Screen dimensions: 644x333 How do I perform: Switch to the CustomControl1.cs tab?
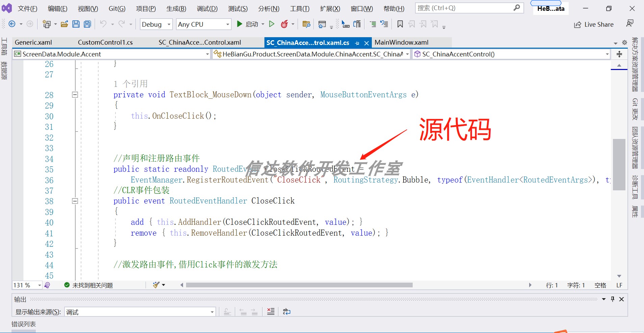pos(105,42)
